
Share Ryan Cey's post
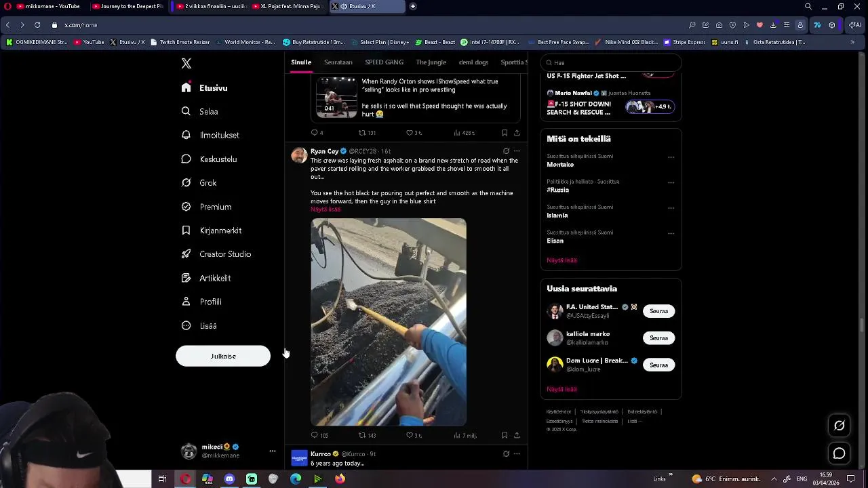coord(517,435)
